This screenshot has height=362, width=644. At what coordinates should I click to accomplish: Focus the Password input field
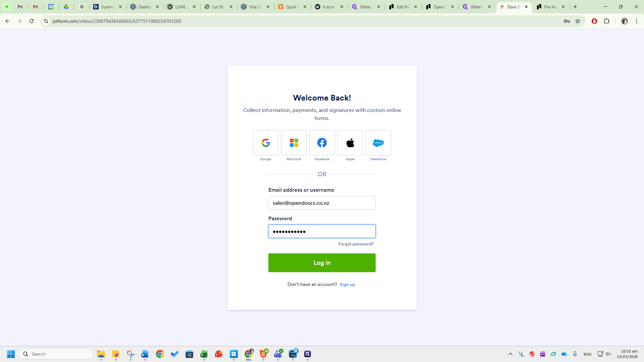click(x=322, y=231)
